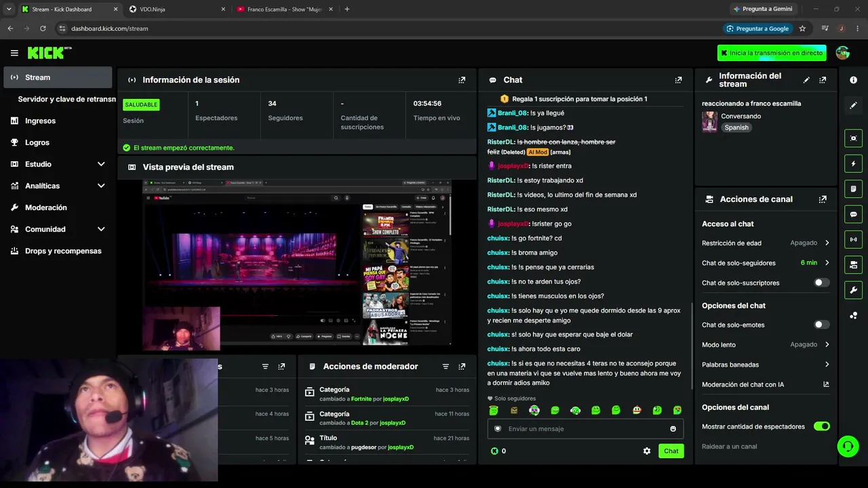Click the Spanish language tag
The height and width of the screenshot is (488, 868).
coord(736,127)
